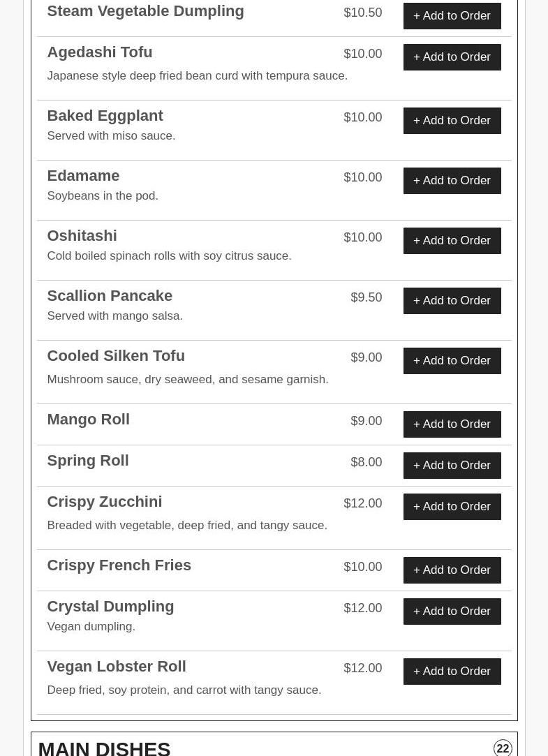Screen dimensions: 548x756
Task: Add Crispy French Fries to order
Action: click(x=452, y=570)
